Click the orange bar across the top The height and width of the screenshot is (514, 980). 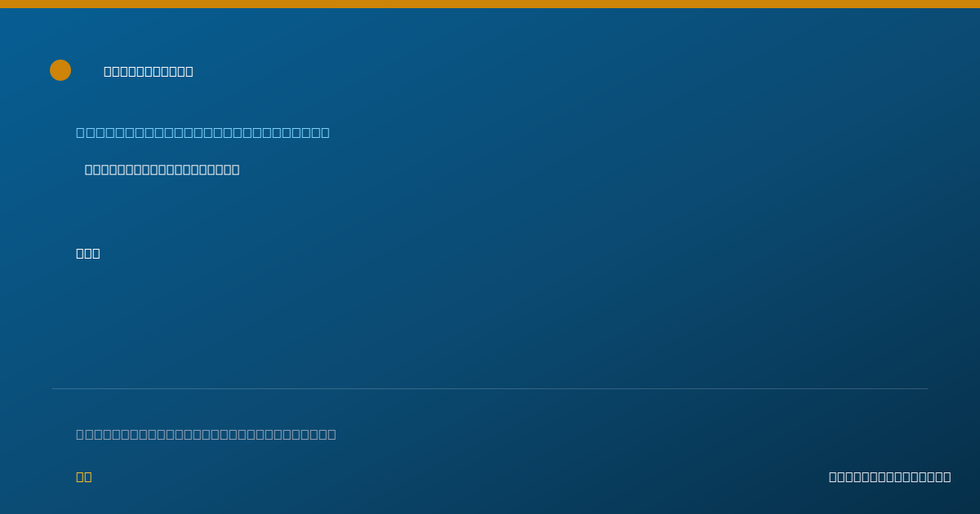pos(490,4)
